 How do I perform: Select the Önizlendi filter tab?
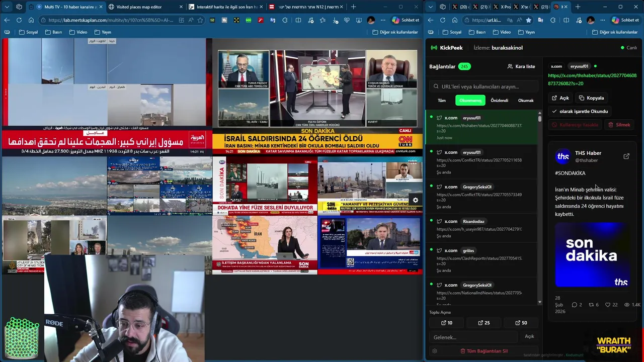tap(499, 101)
